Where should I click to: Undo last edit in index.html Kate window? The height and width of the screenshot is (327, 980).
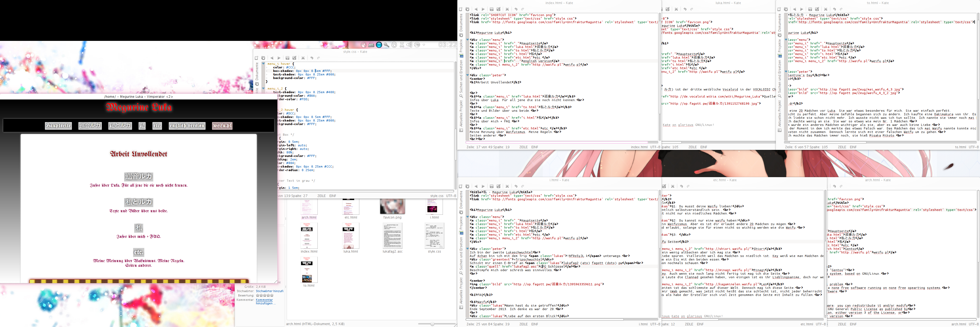pyautogui.click(x=516, y=9)
